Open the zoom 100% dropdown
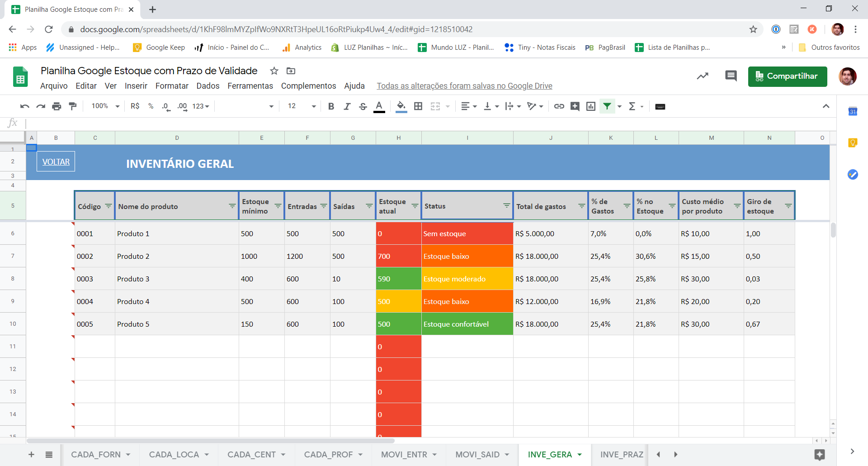868x466 pixels. 105,106
